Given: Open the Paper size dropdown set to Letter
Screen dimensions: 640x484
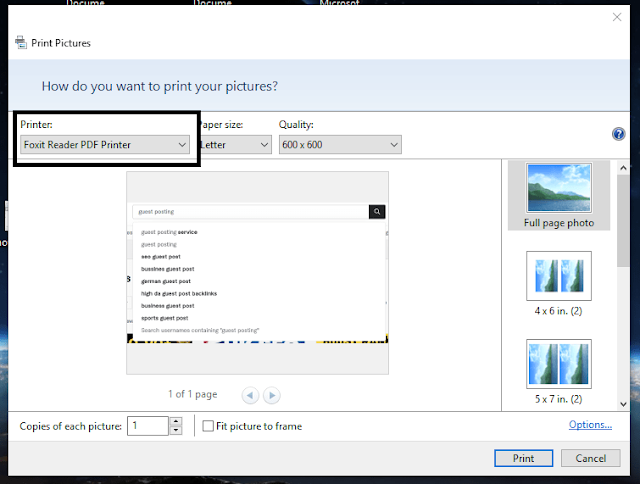Looking at the screenshot, I should tap(236, 144).
